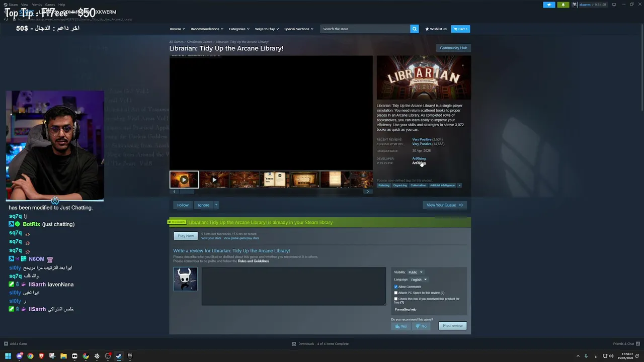The height and width of the screenshot is (362, 644).
Task: Expand the Special Sections dropdown
Action: pos(299,29)
